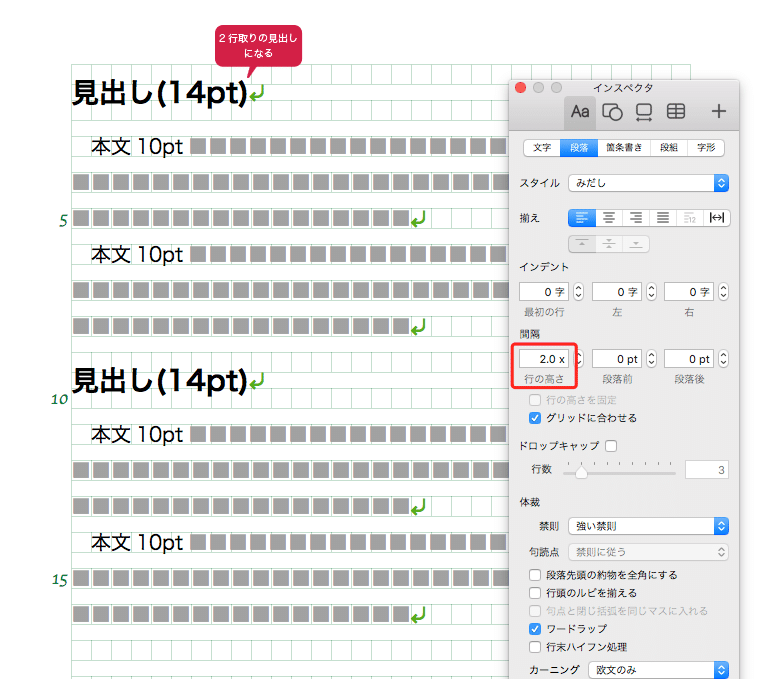Viewport: 779px width, 679px height.
Task: Click the 右 indent field
Action: (689, 292)
